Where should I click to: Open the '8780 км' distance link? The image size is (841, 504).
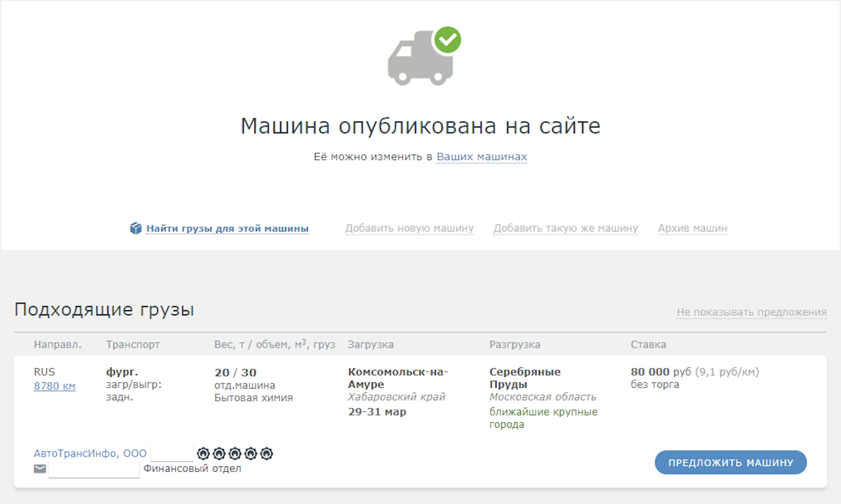tap(54, 386)
